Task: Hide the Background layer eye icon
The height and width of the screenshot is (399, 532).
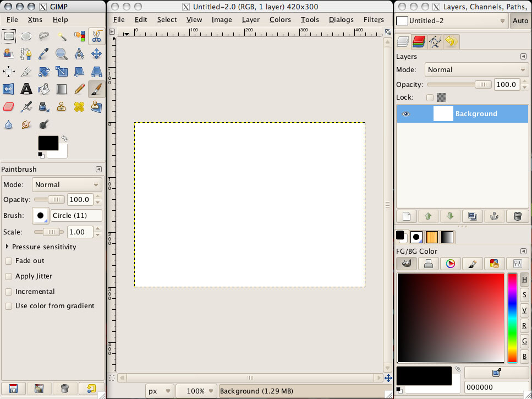Action: 406,114
